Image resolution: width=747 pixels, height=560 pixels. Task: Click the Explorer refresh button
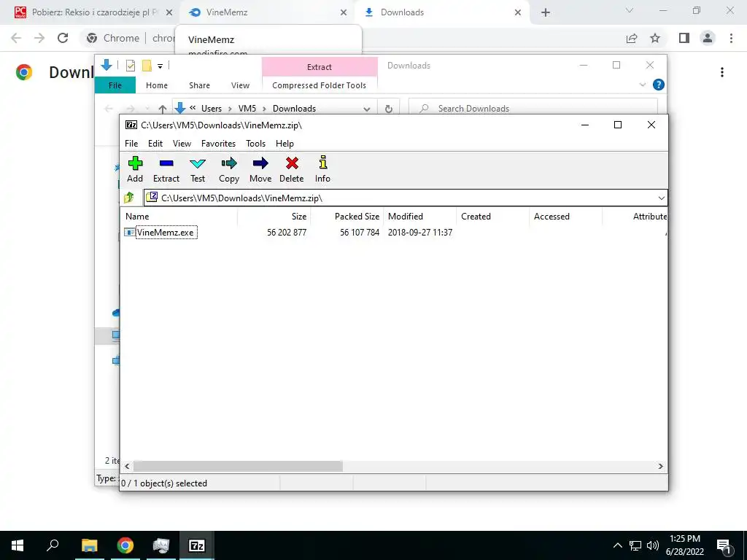389,109
